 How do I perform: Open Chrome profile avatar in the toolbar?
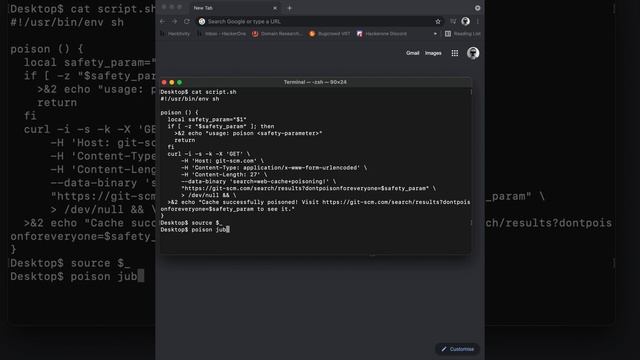tap(465, 21)
